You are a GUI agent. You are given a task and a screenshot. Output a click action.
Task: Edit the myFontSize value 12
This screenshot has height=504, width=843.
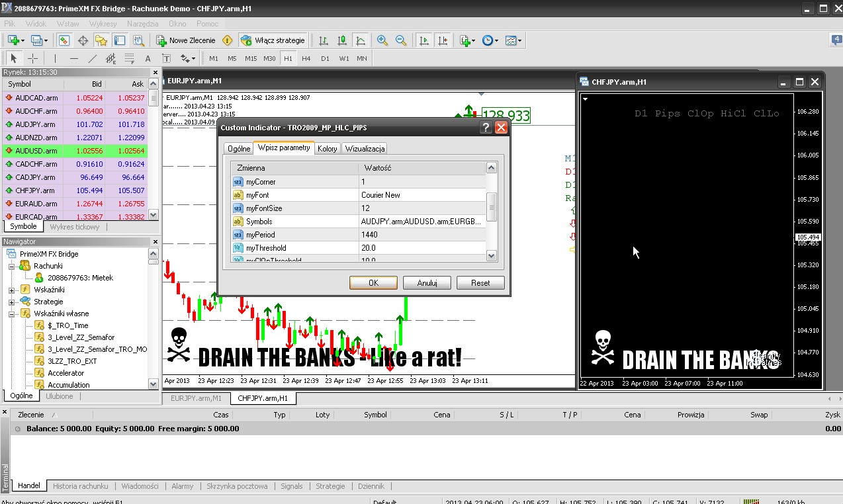(x=423, y=208)
